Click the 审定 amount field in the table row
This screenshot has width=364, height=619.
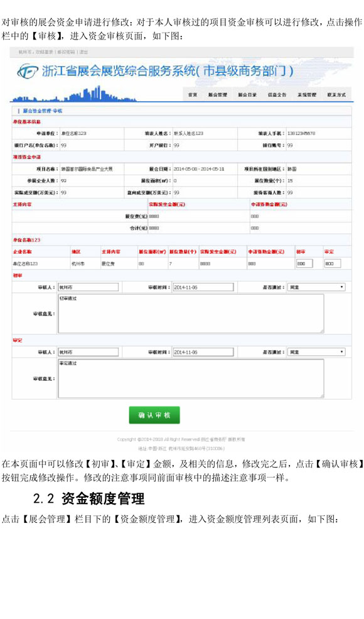[332, 263]
